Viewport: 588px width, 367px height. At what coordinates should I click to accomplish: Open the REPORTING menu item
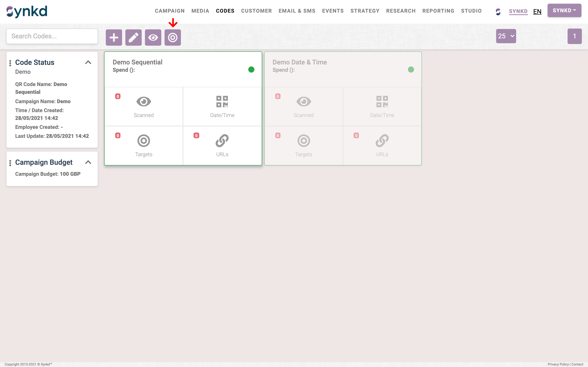(438, 11)
